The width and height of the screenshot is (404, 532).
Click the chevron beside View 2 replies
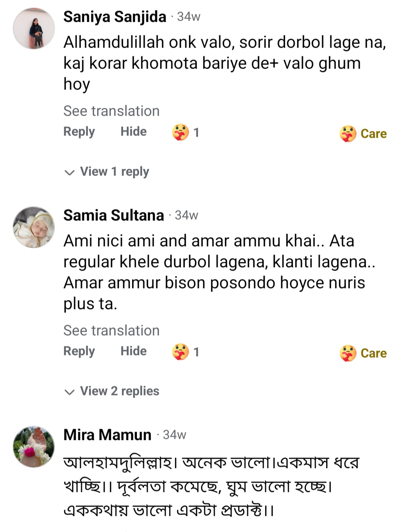click(70, 392)
